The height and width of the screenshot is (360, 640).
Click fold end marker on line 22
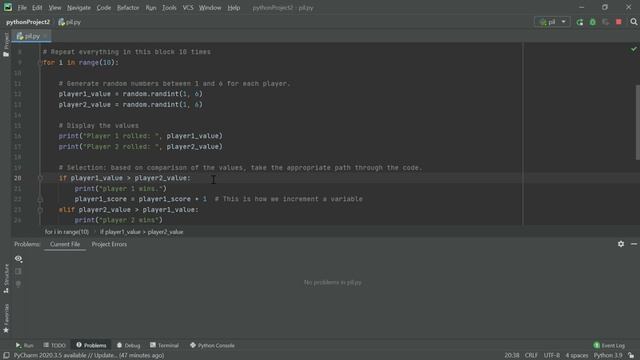(x=40, y=199)
